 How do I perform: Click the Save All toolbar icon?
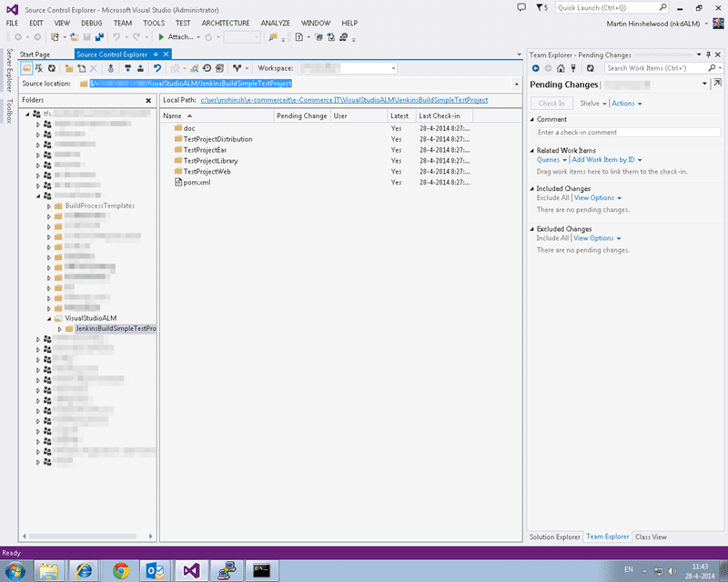99,37
